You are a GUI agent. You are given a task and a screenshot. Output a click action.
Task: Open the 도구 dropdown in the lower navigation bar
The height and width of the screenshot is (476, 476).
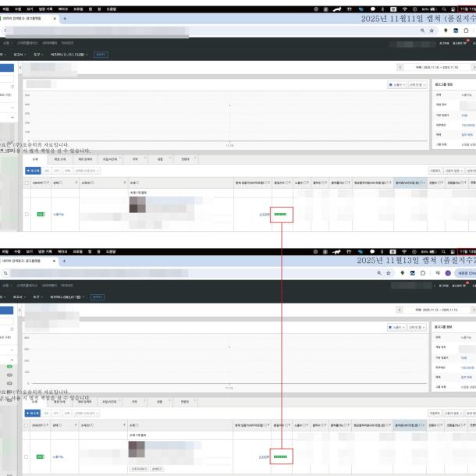point(37,297)
